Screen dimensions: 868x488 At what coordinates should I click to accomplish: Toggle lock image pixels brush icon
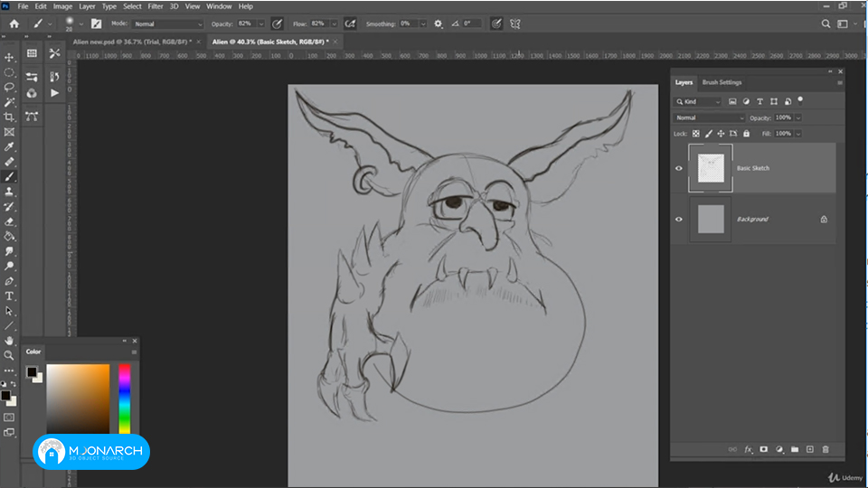coord(709,134)
